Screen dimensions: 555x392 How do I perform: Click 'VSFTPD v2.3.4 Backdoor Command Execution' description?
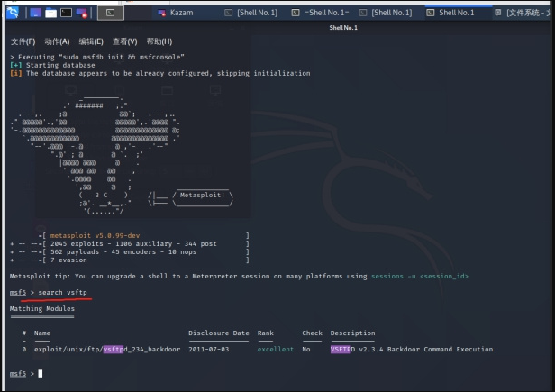tap(412, 350)
